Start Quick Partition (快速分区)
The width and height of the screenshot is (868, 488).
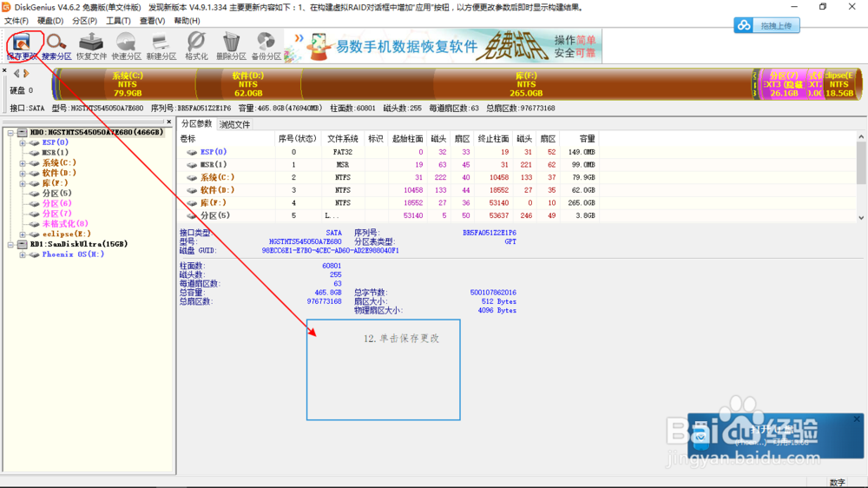[126, 47]
